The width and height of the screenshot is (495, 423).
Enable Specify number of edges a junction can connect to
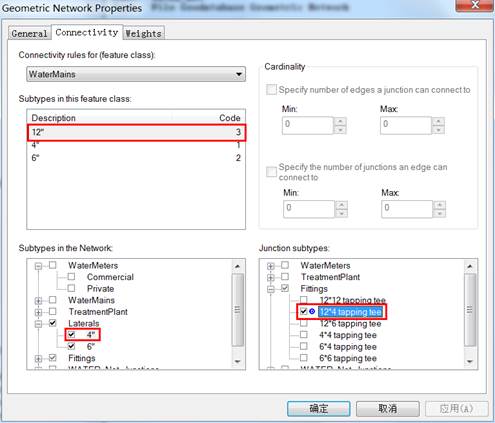tap(271, 89)
